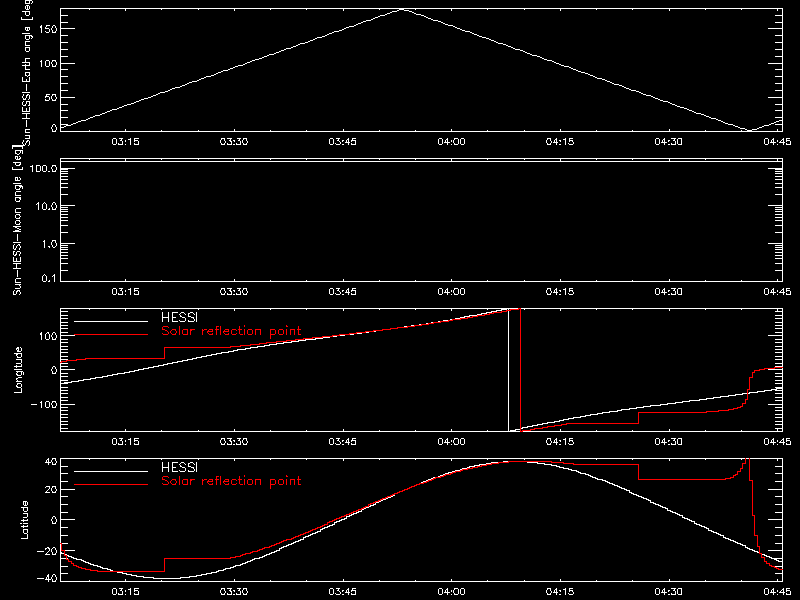Click Solar reflection point legend in Longitude panel

point(231,331)
